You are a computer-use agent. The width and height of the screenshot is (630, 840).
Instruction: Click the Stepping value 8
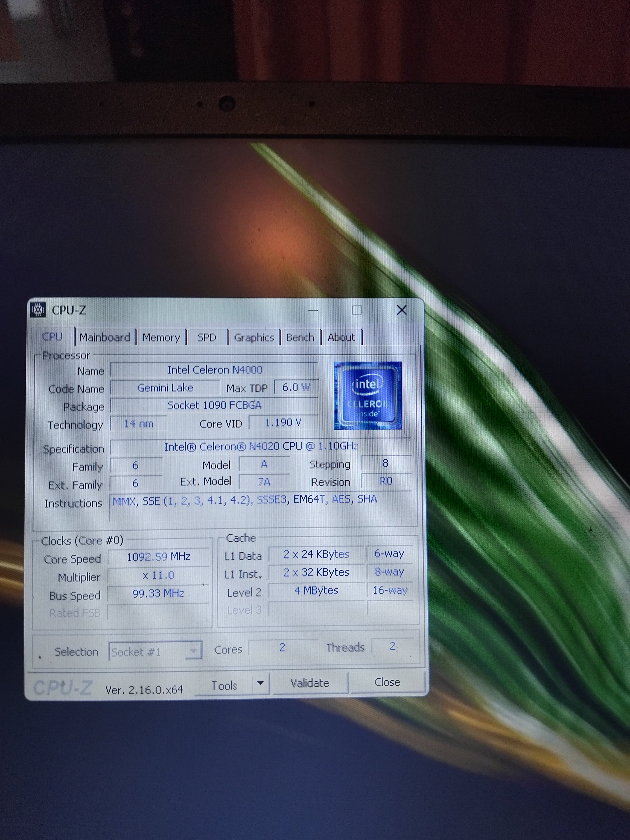pos(386,463)
